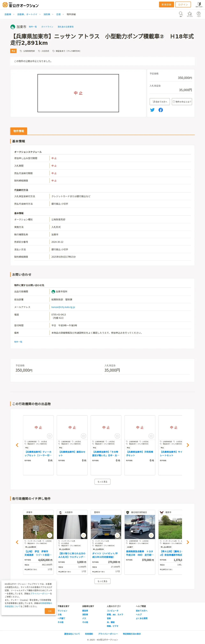Favorite the 「その時歴史が動いた」 listing star
Viewport: 205px width, 644px height.
coord(117,436)
